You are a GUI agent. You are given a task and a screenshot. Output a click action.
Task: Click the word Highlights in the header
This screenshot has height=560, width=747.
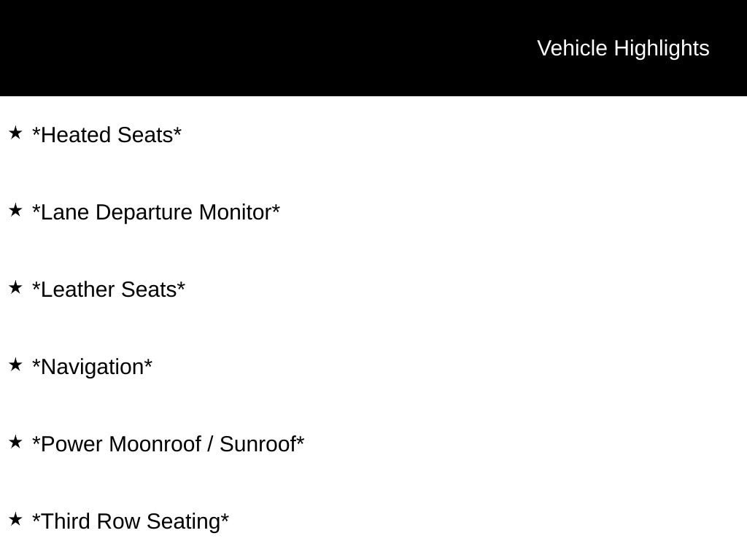click(x=661, y=48)
